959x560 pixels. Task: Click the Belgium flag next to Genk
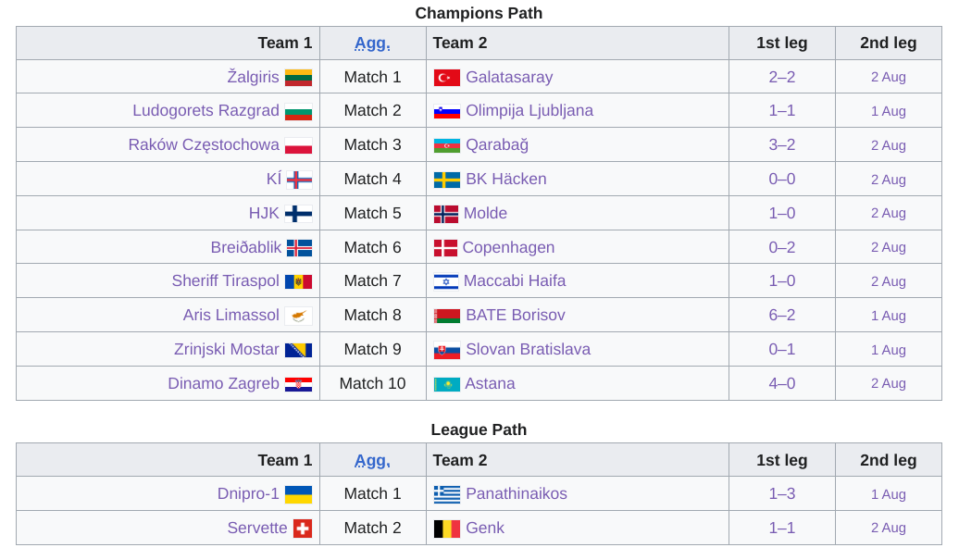click(x=446, y=529)
